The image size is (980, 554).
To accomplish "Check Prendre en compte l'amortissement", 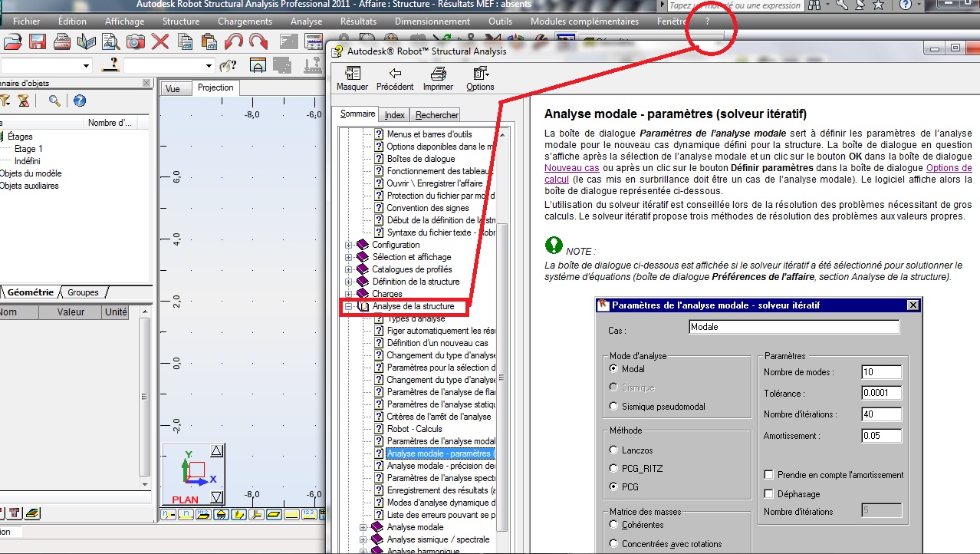I will [x=768, y=475].
